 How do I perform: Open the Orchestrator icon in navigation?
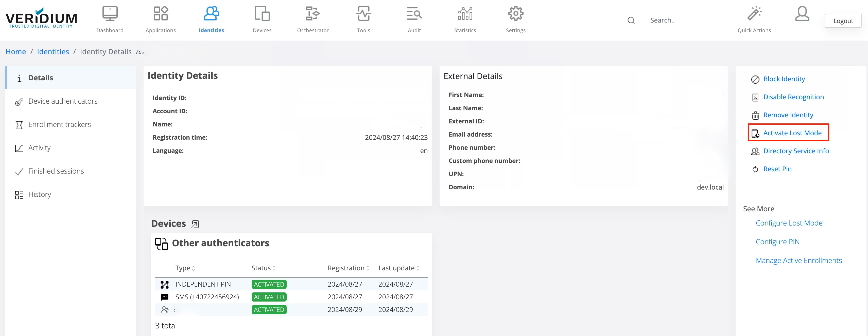312,14
